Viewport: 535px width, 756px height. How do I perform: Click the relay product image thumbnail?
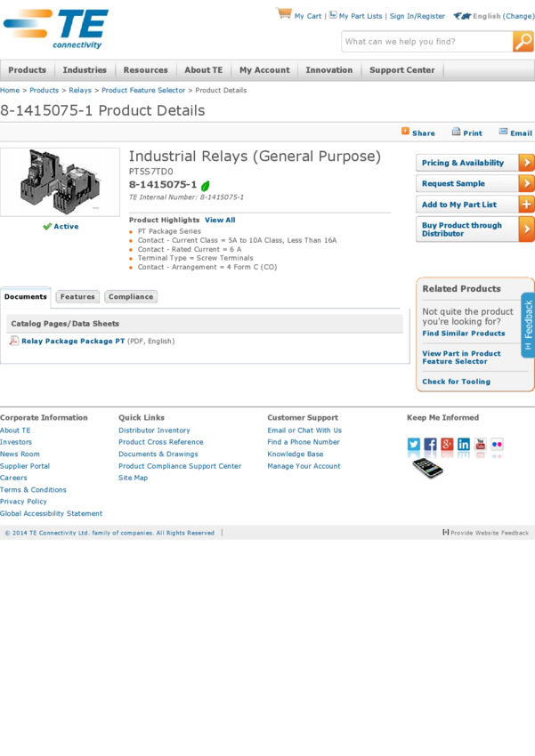point(61,181)
